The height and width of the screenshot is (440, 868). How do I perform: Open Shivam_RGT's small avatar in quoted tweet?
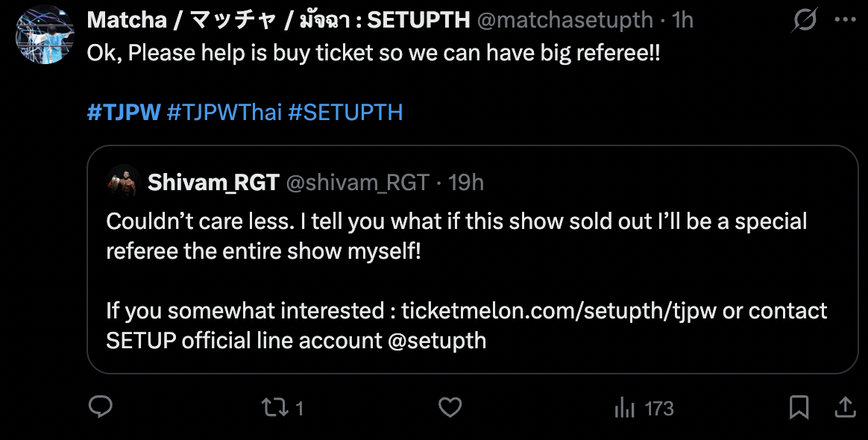(124, 182)
